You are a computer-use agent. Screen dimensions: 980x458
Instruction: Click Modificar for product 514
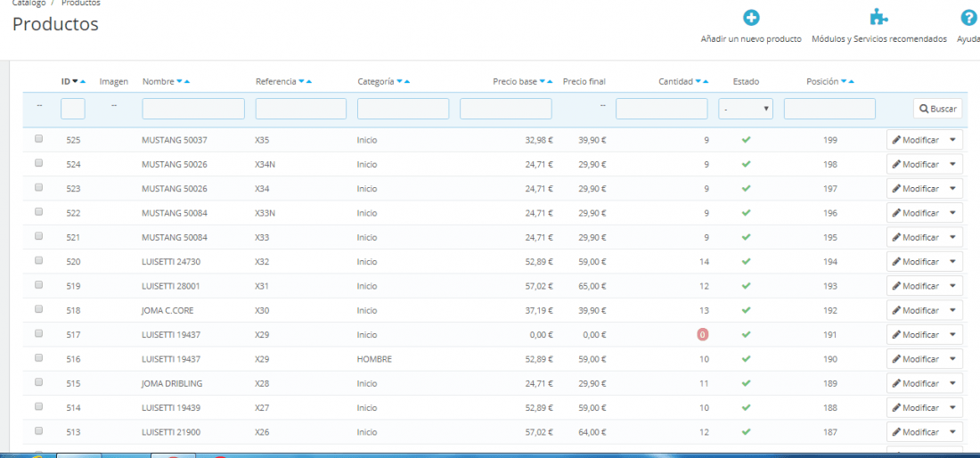point(916,408)
